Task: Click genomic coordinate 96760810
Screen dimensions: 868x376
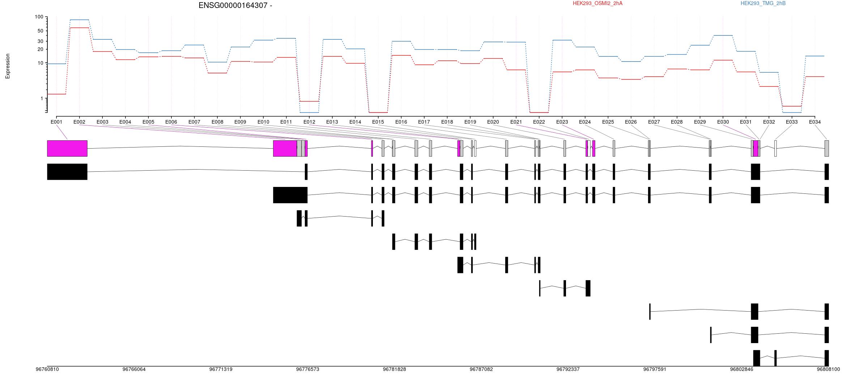Action: [x=47, y=369]
